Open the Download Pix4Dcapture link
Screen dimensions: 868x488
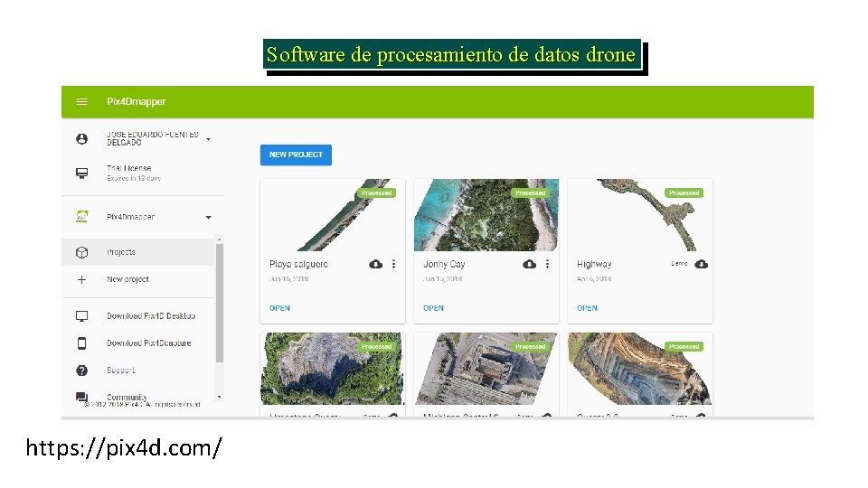point(149,343)
